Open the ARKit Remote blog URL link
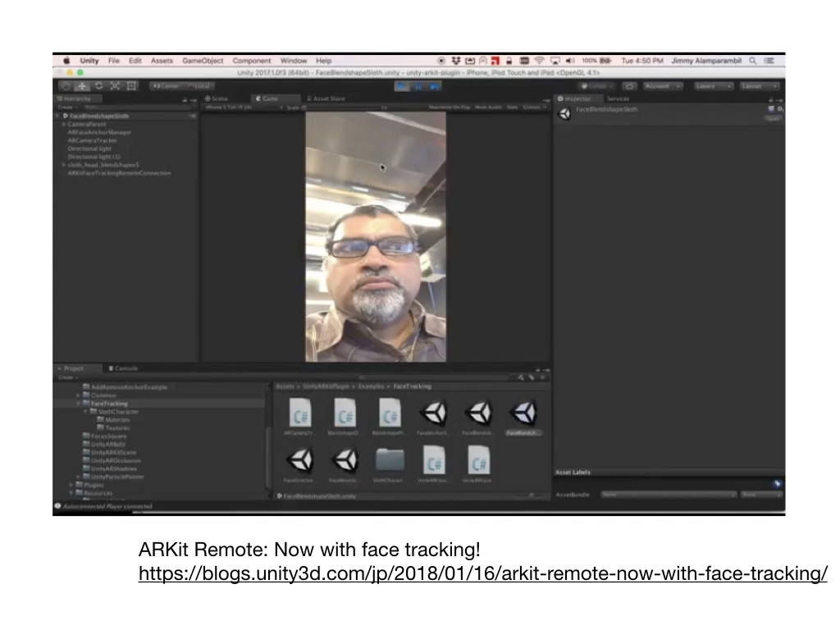 (x=482, y=573)
